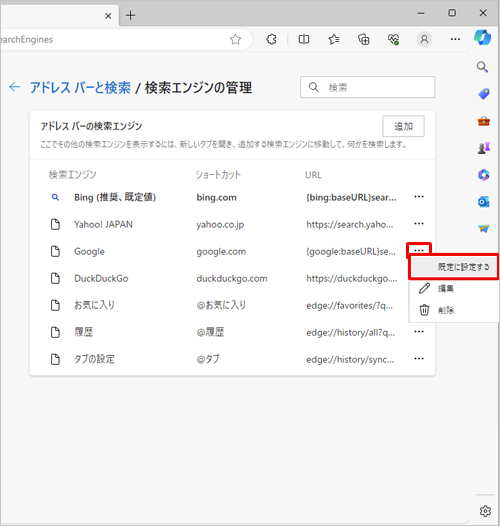The width and height of the screenshot is (500, 526).
Task: Go back using the blue arrow
Action: [x=15, y=87]
